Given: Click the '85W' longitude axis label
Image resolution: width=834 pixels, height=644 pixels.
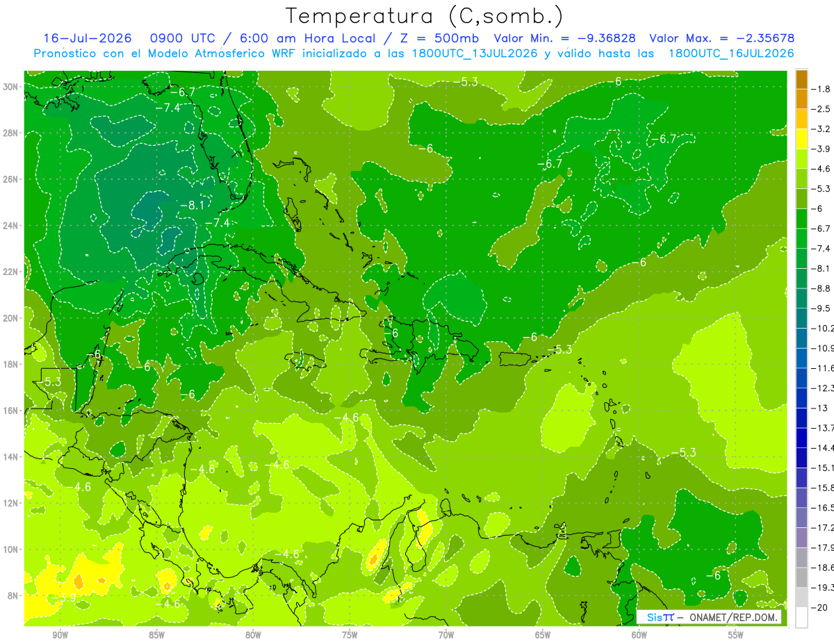Looking at the screenshot, I should 156,635.
